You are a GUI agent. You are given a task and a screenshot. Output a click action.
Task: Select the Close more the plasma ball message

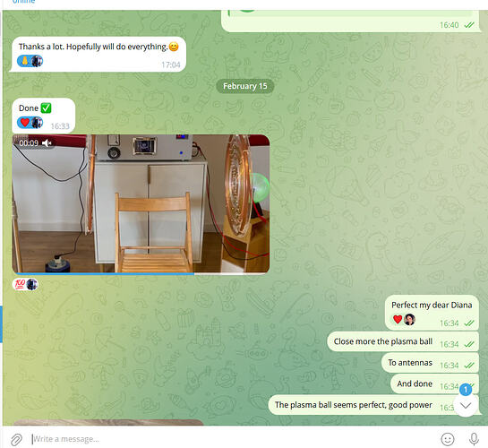coord(403,342)
